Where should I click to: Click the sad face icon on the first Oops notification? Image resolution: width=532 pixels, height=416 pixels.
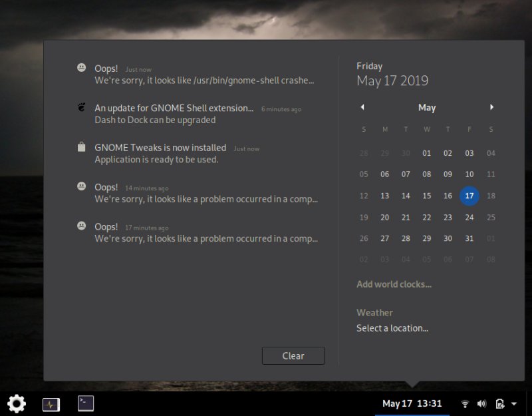80,68
